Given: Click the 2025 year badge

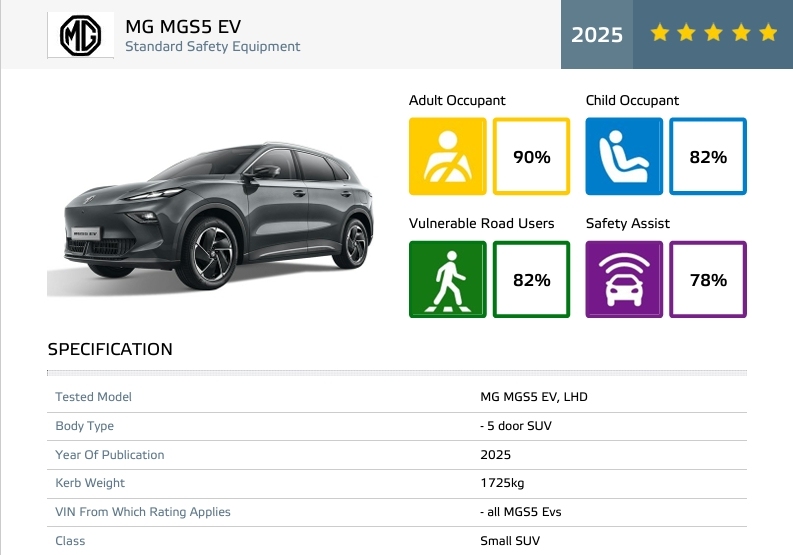Looking at the screenshot, I should tap(597, 34).
